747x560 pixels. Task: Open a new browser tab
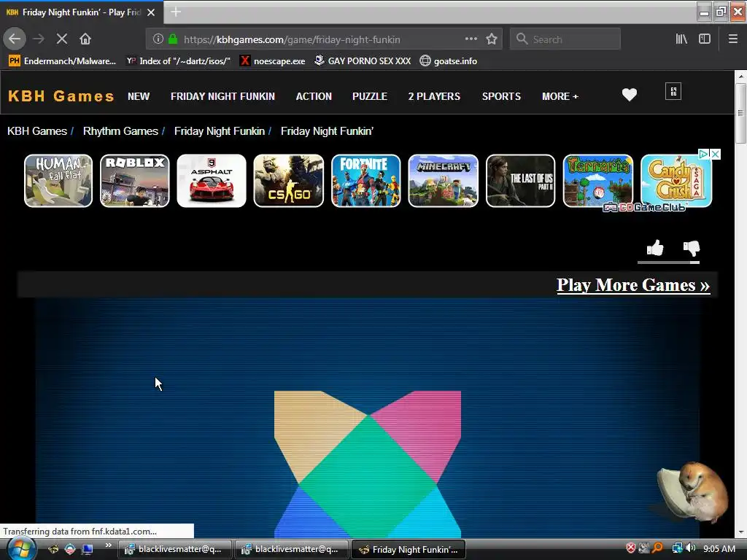pos(176,12)
